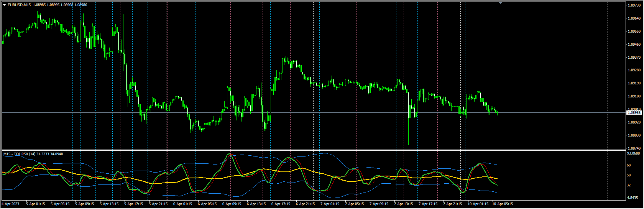The image size is (644, 209).
Task: Click time label 7 Apr 21:15
Action: [x=453, y=204]
